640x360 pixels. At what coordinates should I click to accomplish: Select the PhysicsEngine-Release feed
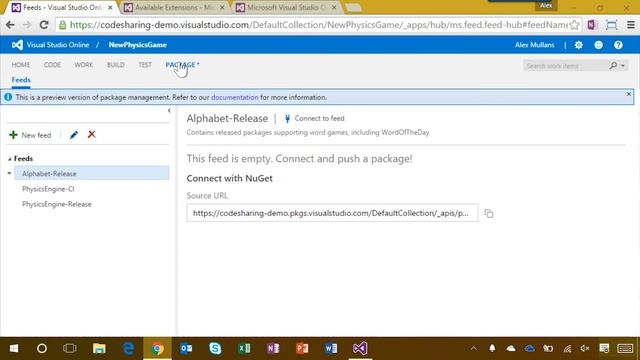point(57,204)
